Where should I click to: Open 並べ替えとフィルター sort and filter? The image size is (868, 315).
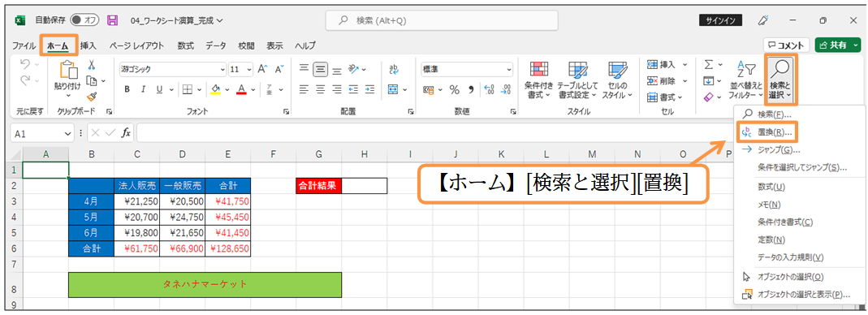tap(745, 80)
